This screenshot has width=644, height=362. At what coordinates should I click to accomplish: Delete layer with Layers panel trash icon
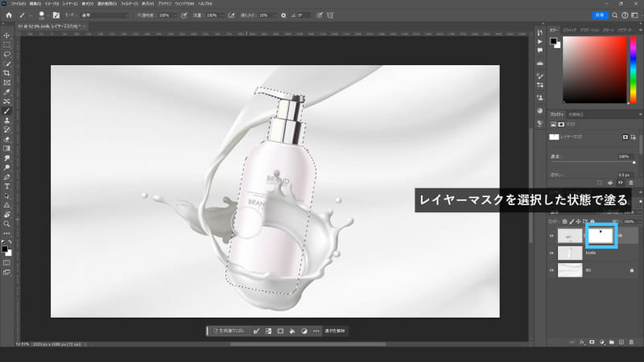(631, 342)
